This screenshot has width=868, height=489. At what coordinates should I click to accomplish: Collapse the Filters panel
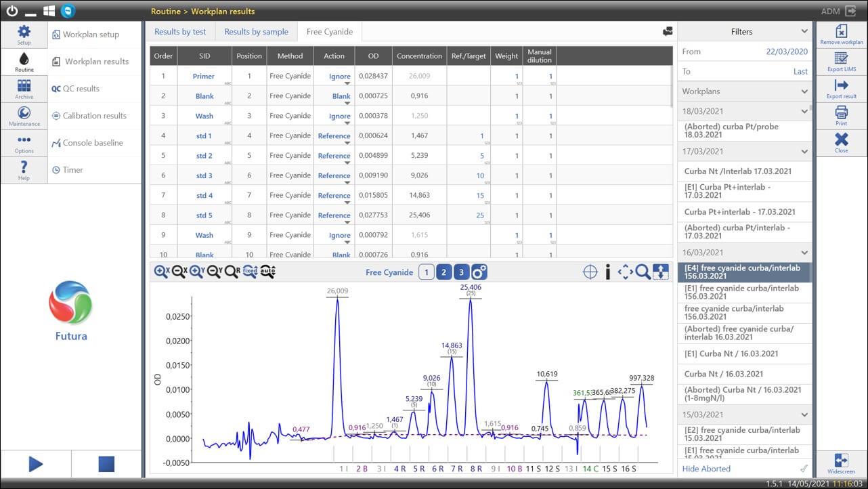pyautogui.click(x=804, y=31)
